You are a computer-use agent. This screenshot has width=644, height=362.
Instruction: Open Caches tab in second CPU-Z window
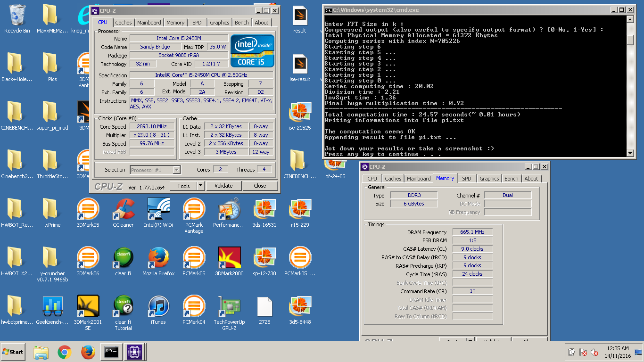pos(393,179)
